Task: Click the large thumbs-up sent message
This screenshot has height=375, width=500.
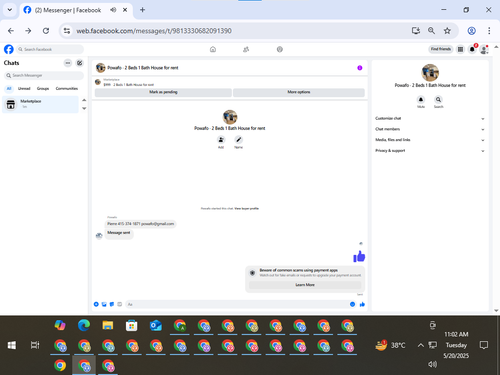Action: pos(359,256)
